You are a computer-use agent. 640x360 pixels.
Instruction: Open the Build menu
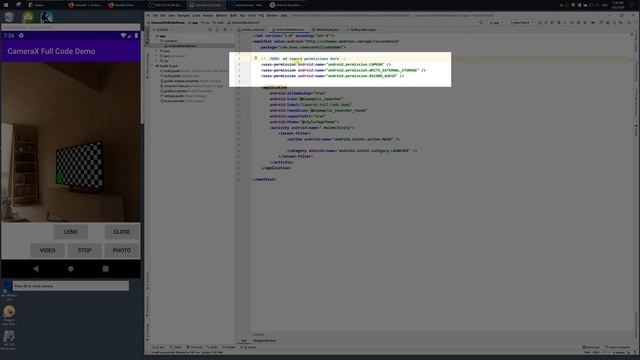coord(233,16)
